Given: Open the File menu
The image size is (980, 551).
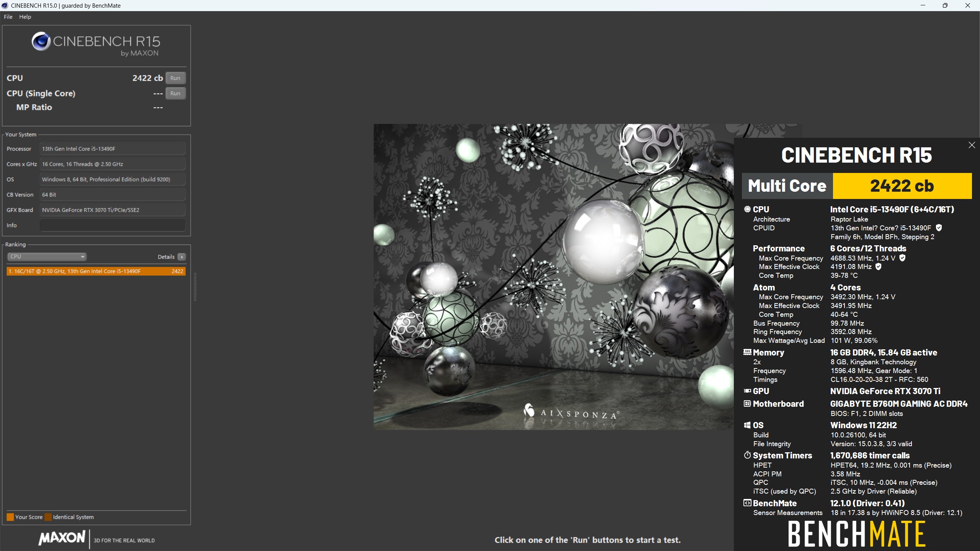Looking at the screenshot, I should point(8,17).
